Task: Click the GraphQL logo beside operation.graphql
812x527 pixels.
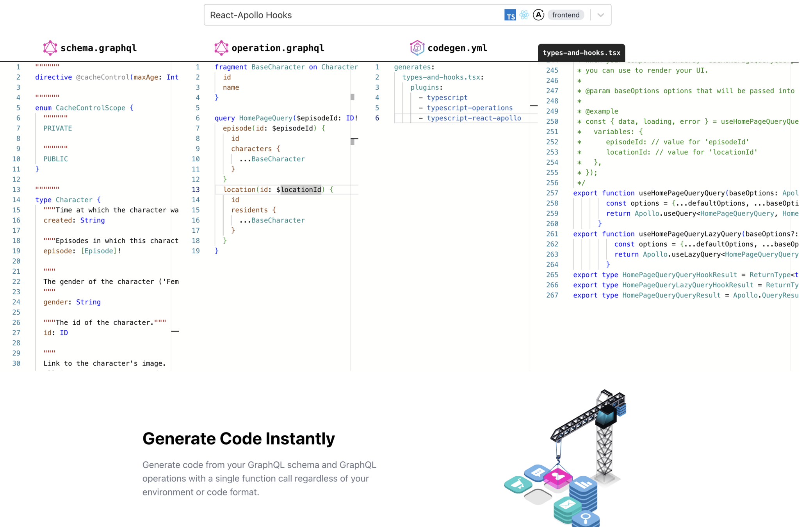Action: tap(221, 48)
